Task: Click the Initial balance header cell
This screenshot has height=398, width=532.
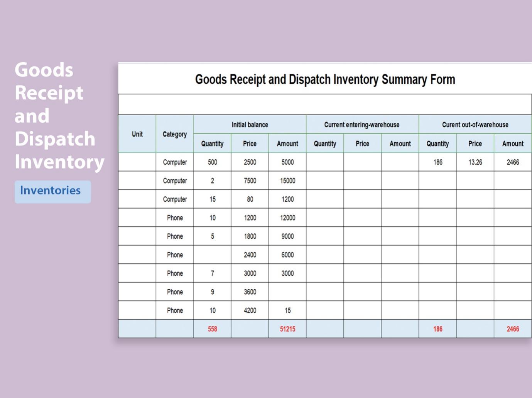Action: pyautogui.click(x=250, y=124)
